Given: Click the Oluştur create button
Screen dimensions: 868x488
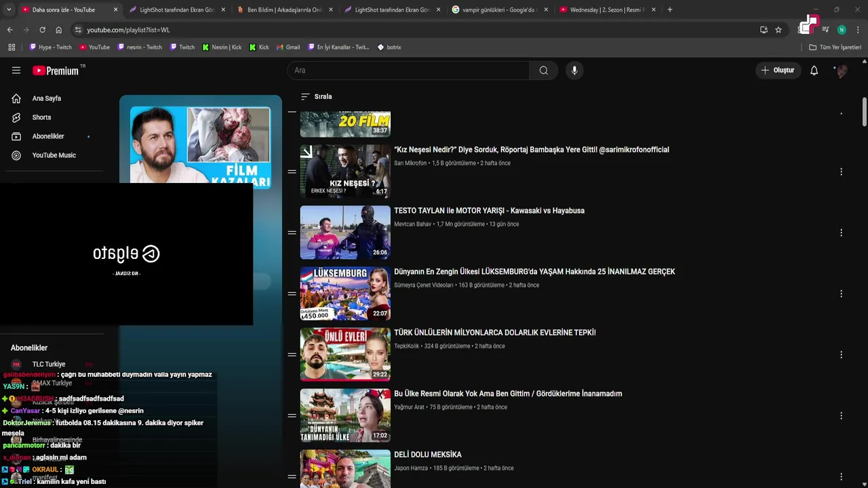Looking at the screenshot, I should [x=778, y=70].
